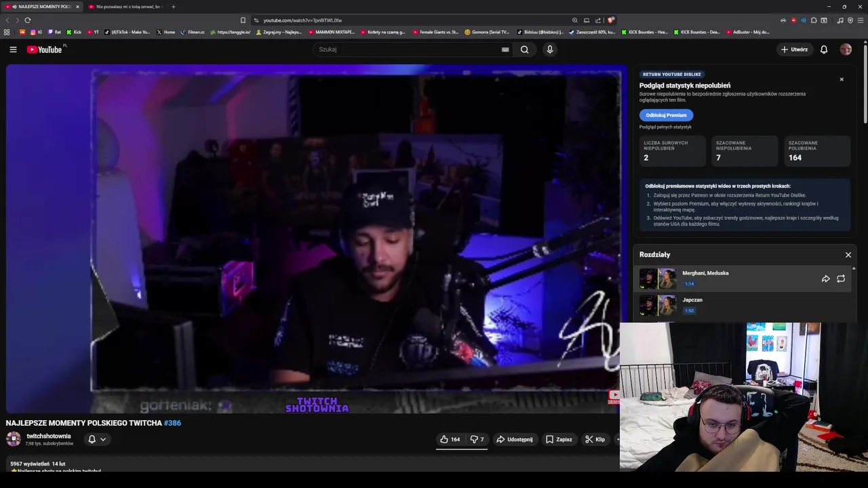Image resolution: width=868 pixels, height=488 pixels.
Task: Click the site settings icon before URL
Action: pos(256,20)
